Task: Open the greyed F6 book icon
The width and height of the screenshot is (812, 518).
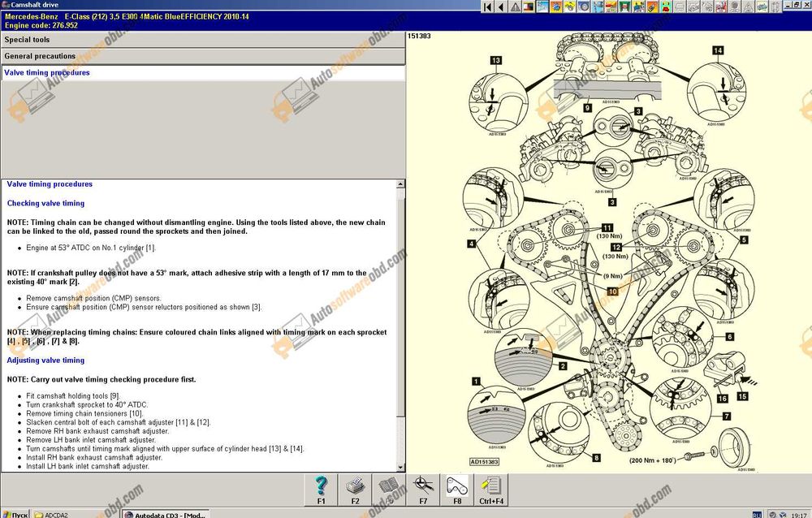Action: pos(389,490)
